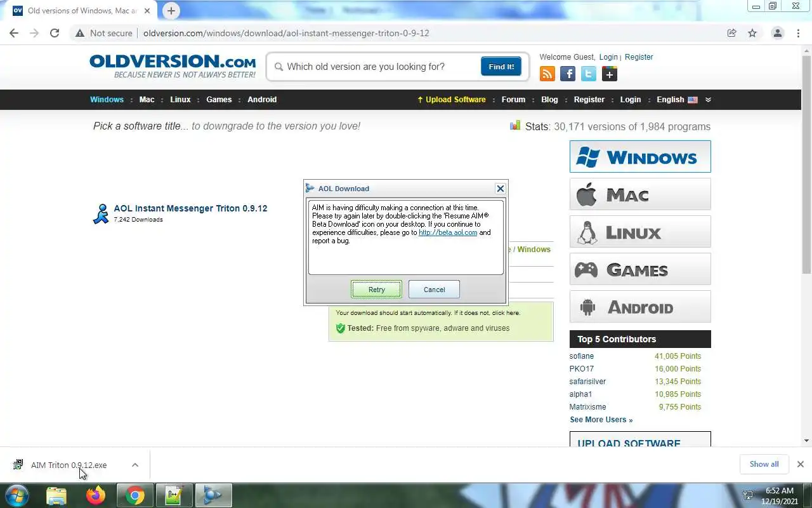Click Register link near Welcome Guest
The height and width of the screenshot is (508, 812).
[639, 57]
